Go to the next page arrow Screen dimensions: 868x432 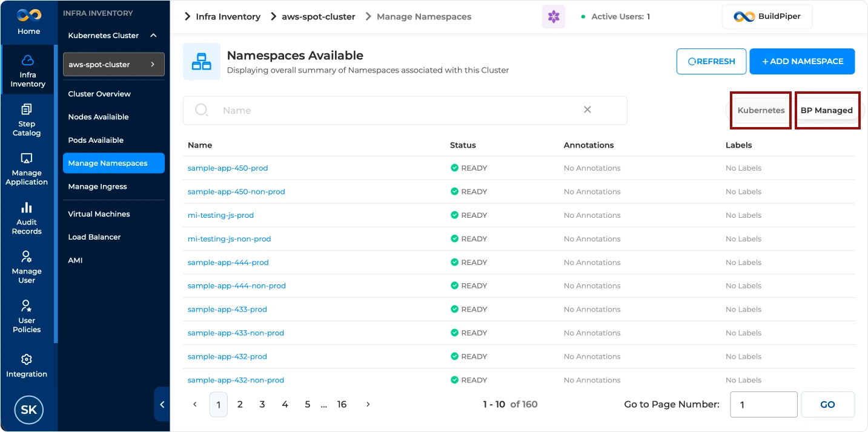(368, 404)
